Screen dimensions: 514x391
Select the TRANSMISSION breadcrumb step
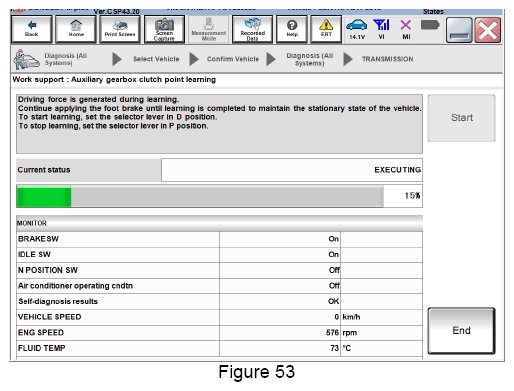click(x=388, y=59)
